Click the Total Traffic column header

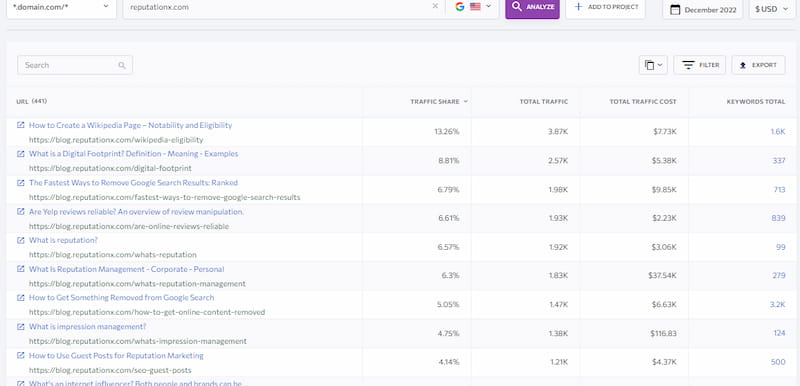[x=544, y=101]
